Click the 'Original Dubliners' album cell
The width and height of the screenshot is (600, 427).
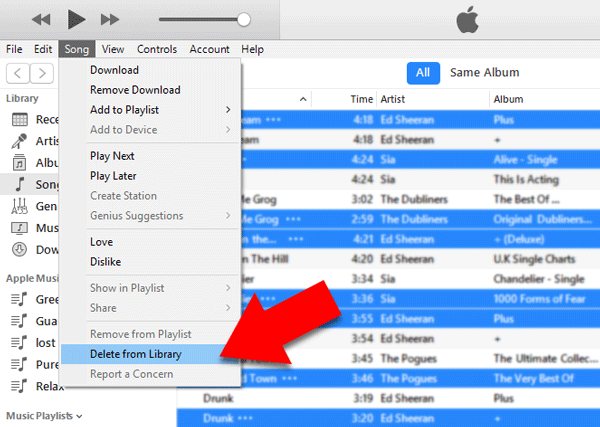pyautogui.click(x=543, y=219)
